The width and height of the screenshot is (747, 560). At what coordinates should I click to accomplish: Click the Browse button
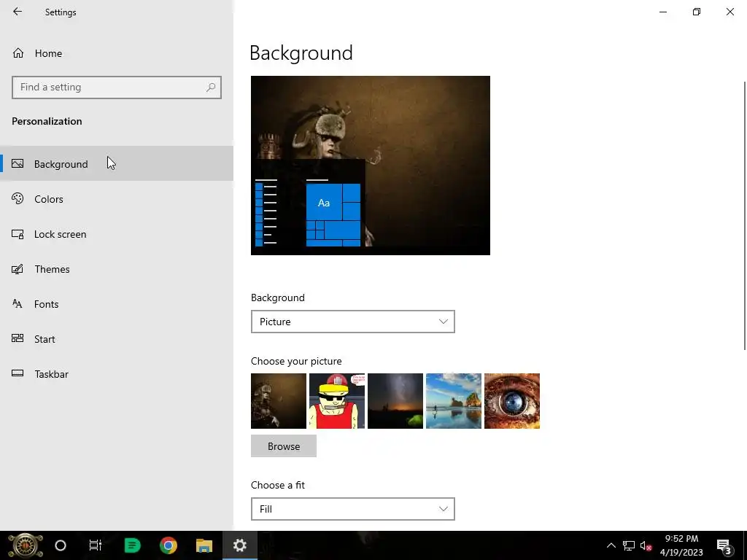284,446
